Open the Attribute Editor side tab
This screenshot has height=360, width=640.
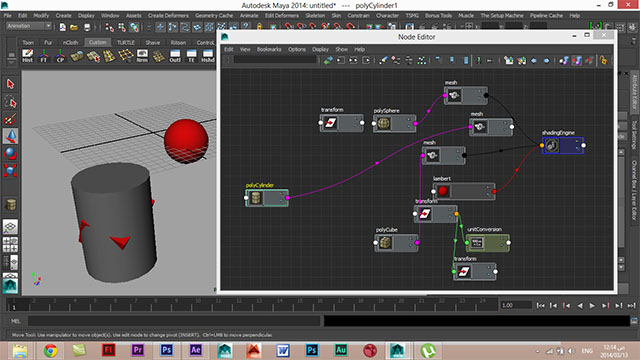(x=634, y=91)
